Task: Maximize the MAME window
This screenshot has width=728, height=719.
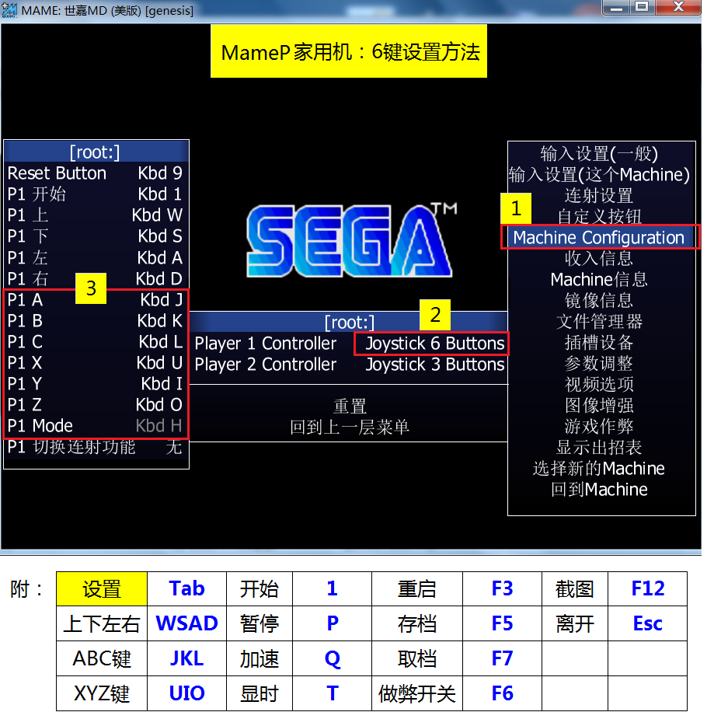Action: 643,8
